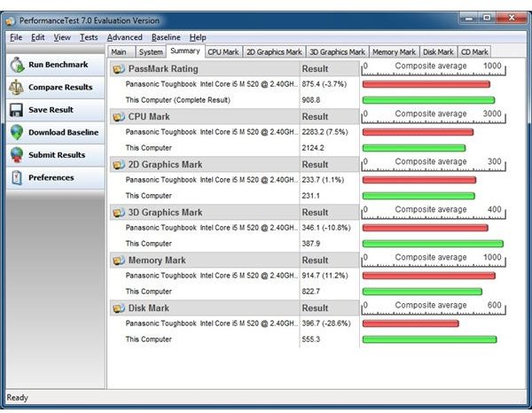The width and height of the screenshot is (532, 413).
Task: Click the 914.7 (11.2%) Memory result
Action: point(325,276)
